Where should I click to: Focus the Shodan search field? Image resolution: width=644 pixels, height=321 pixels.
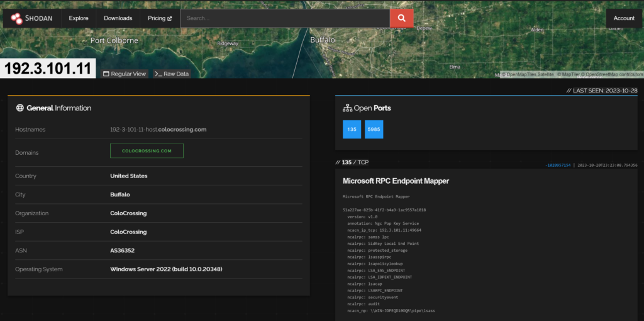(x=285, y=18)
